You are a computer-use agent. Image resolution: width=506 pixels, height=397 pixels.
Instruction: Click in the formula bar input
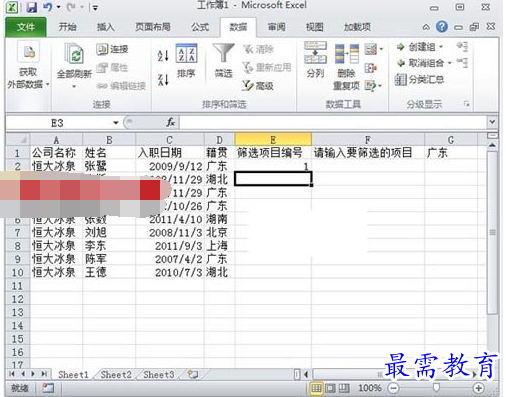click(333, 122)
